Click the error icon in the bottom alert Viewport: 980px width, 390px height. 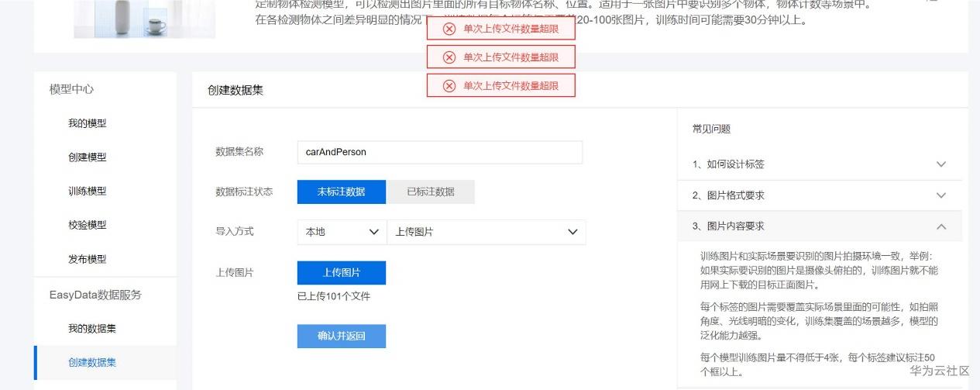coord(449,86)
